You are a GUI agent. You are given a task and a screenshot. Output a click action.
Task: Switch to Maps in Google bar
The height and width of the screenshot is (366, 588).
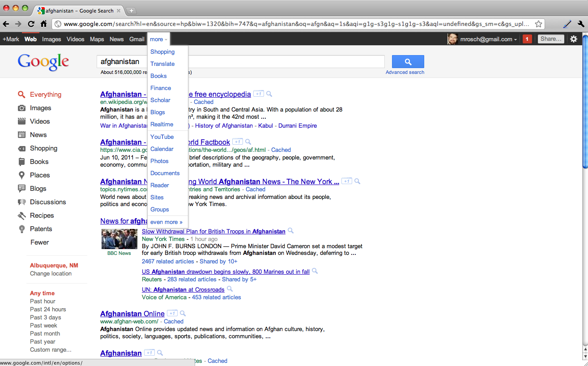tap(97, 39)
